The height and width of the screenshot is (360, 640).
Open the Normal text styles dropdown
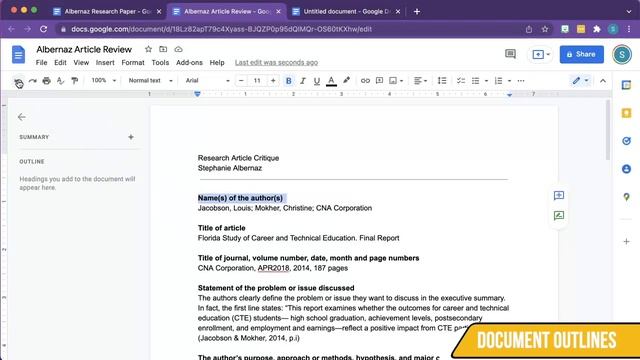point(151,81)
